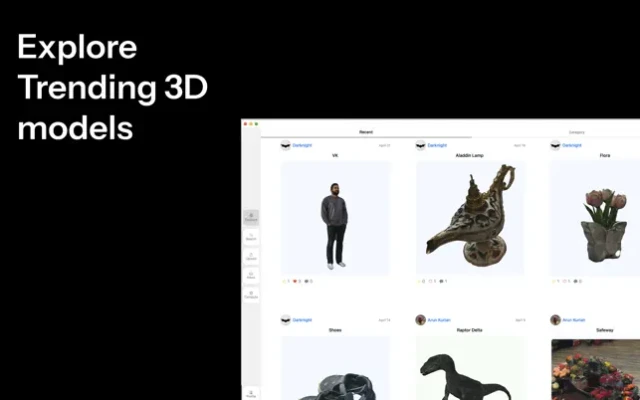The image size is (640, 400).
Task: Open the fourth sidebar item above Compute
Action: tap(251, 275)
